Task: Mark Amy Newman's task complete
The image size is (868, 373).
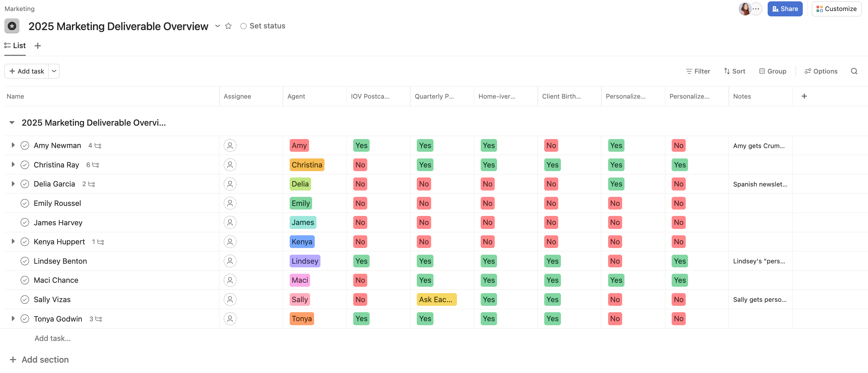Action: pos(25,145)
